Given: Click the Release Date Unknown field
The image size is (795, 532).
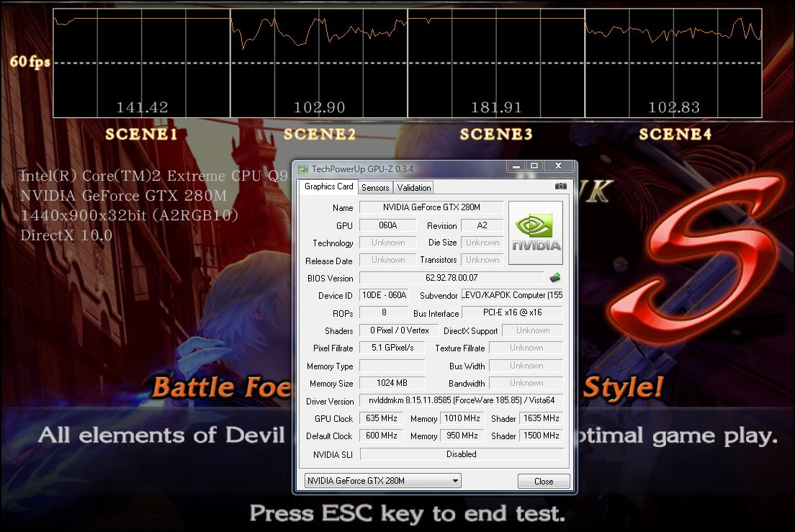Looking at the screenshot, I should 388,260.
